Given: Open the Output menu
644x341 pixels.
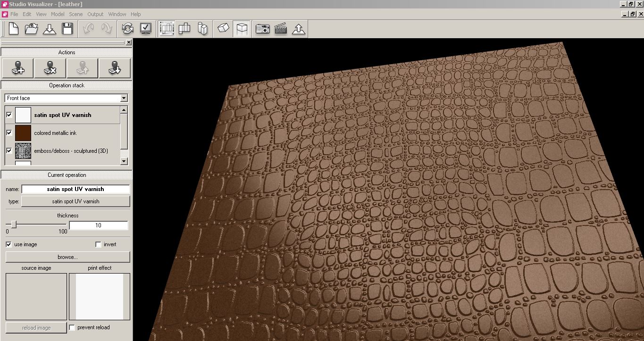Looking at the screenshot, I should [95, 14].
